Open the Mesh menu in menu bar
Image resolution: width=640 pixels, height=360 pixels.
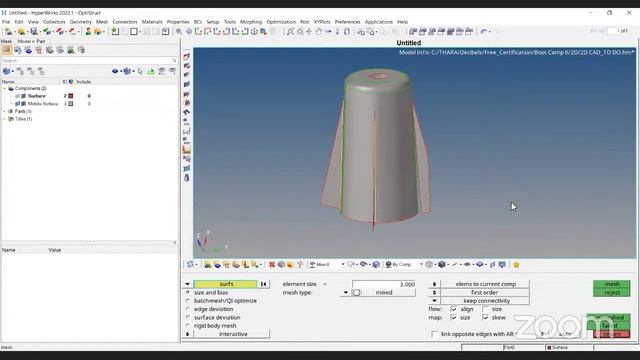click(x=102, y=22)
